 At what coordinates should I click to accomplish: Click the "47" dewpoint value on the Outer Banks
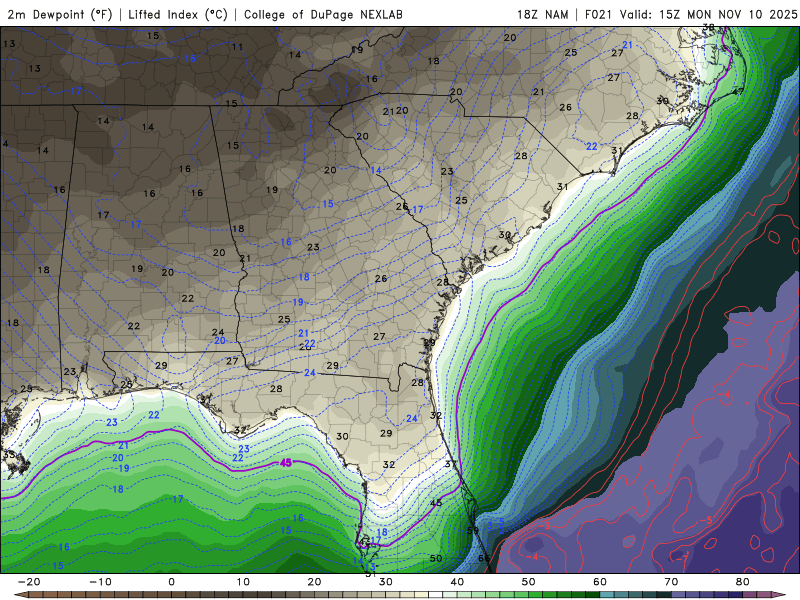coord(738,91)
